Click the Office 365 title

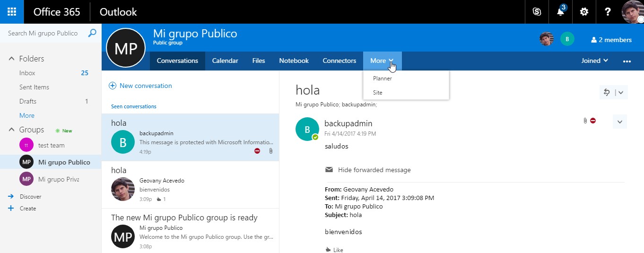pyautogui.click(x=57, y=12)
